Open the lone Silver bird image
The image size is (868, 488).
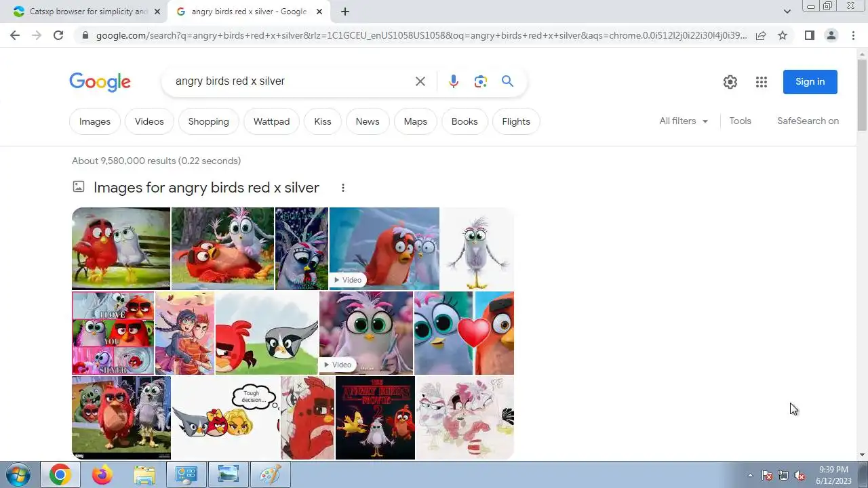477,249
